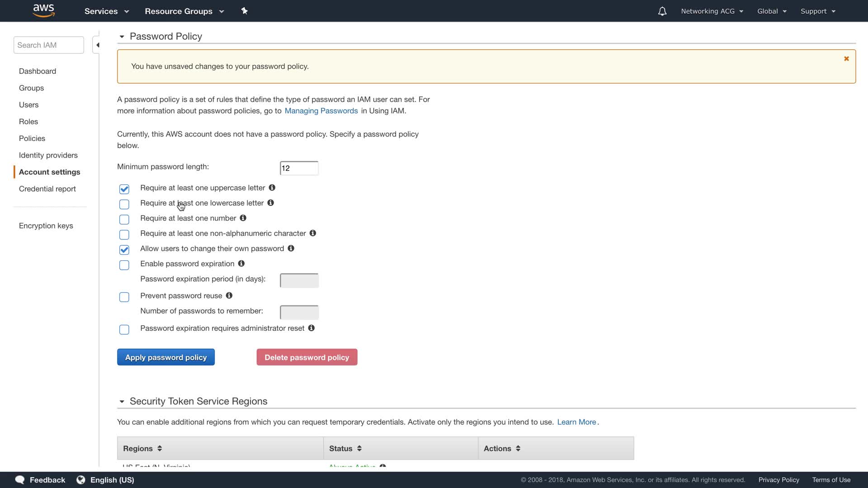The image size is (868, 488).
Task: Enable Require at least one lowercase letter
Action: [x=124, y=204]
